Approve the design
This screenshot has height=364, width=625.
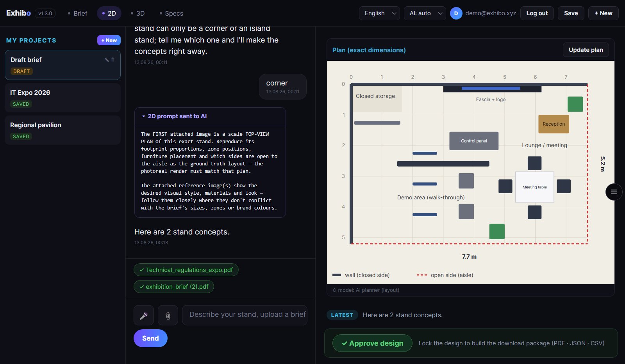click(372, 343)
